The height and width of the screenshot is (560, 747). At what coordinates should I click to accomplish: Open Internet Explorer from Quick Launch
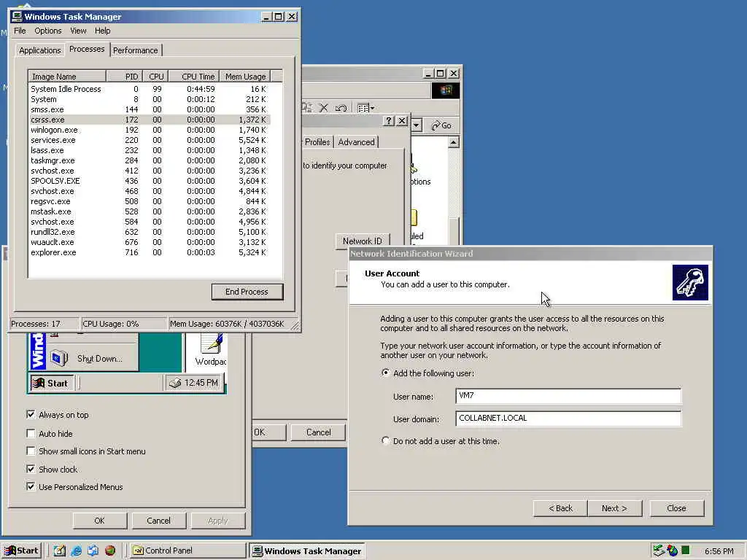coord(76,551)
